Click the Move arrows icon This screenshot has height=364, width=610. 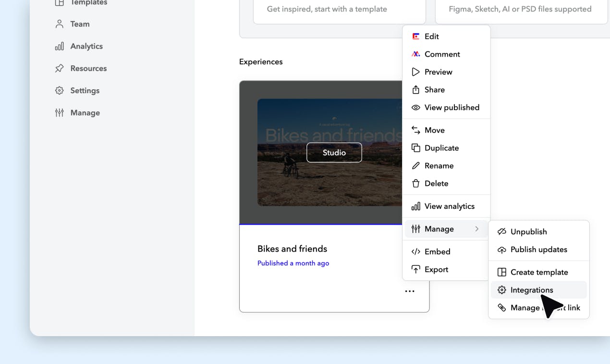point(416,130)
